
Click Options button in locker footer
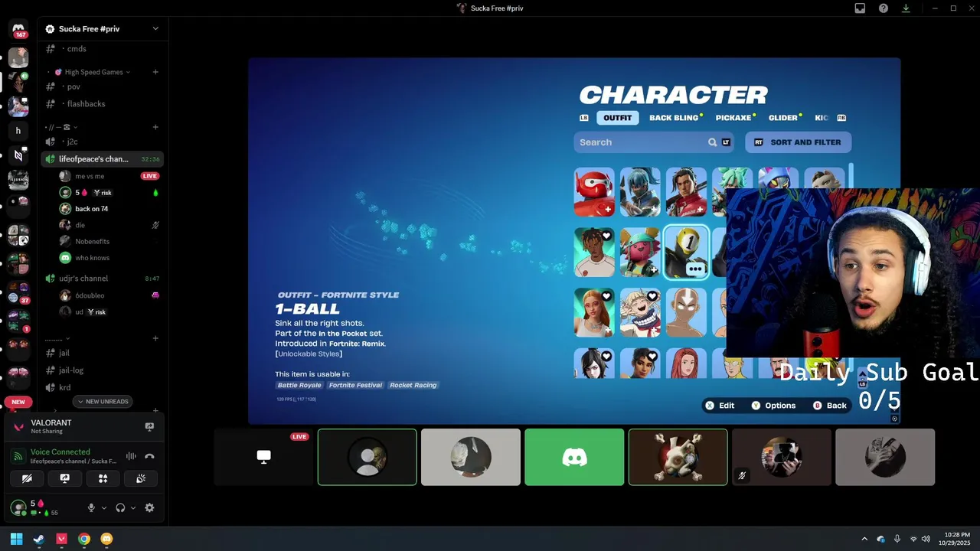click(x=774, y=406)
